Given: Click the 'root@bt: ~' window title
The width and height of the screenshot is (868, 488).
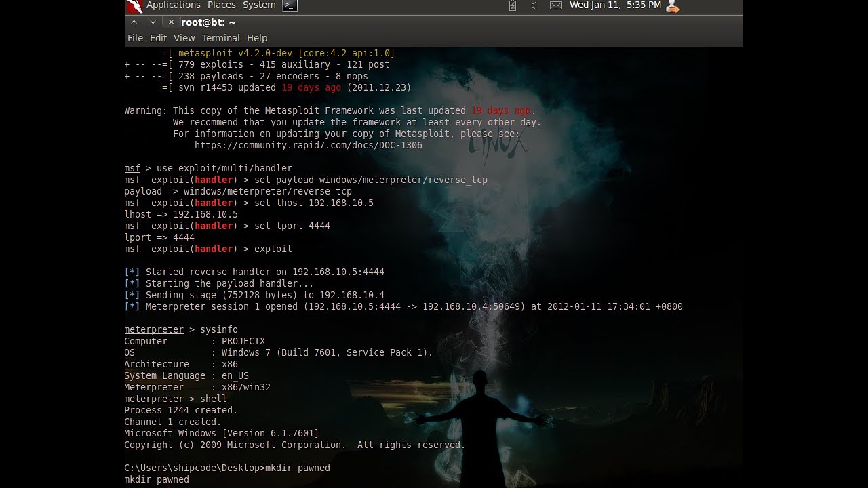Looking at the screenshot, I should (x=208, y=22).
